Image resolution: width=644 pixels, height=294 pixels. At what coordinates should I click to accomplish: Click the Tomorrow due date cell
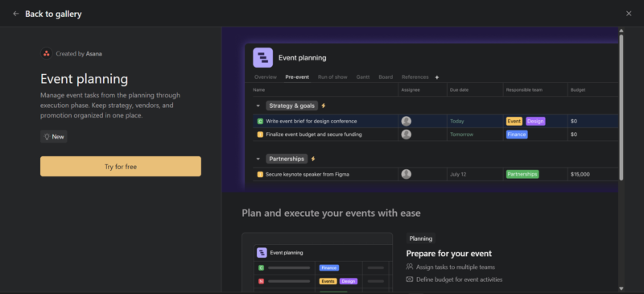461,135
